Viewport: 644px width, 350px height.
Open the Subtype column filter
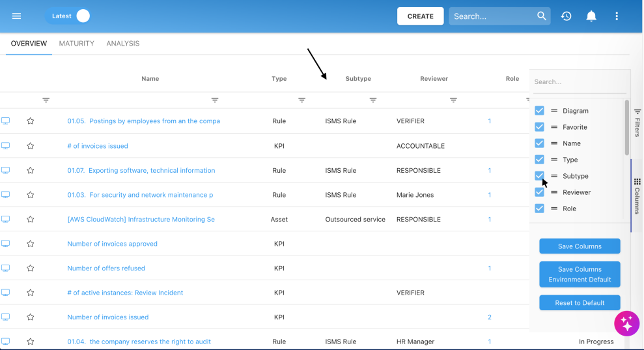(x=373, y=100)
